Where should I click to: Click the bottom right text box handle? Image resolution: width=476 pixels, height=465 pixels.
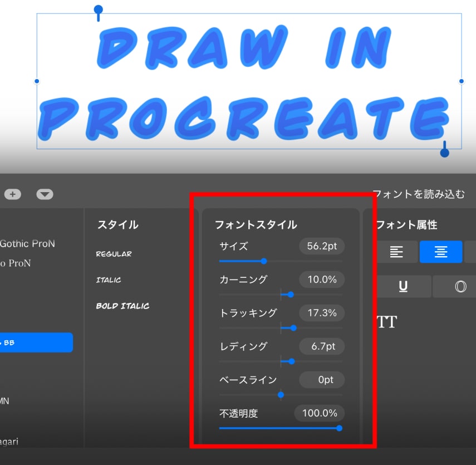(445, 152)
